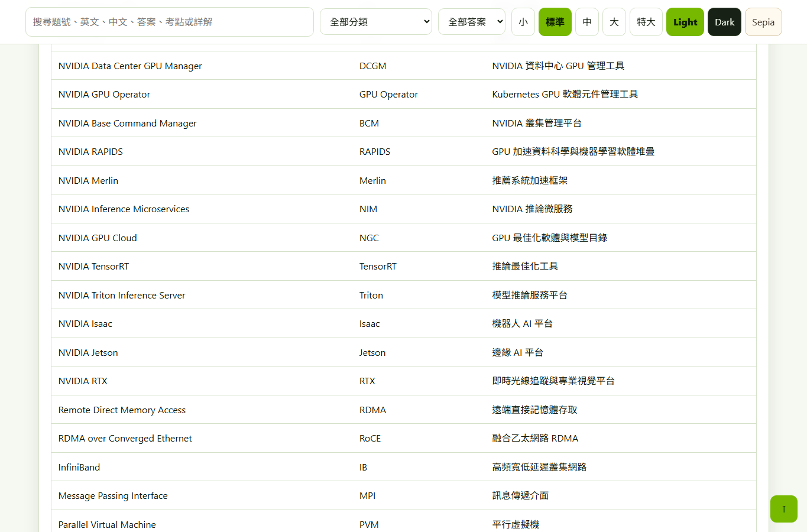The width and height of the screenshot is (807, 532).
Task: Click the NVIDIA TensorRT term
Action: (93, 267)
